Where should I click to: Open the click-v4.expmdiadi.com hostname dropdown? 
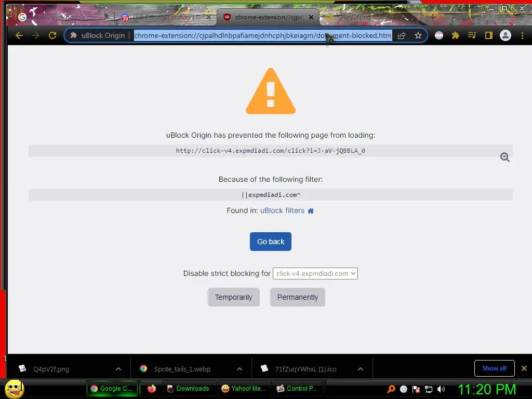pos(315,273)
